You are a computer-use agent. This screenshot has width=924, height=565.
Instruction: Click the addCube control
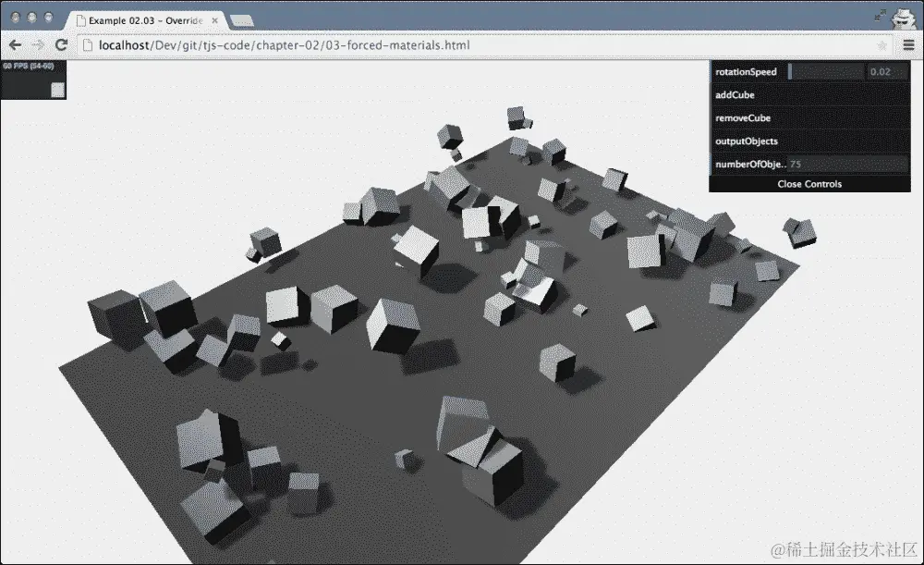point(809,95)
